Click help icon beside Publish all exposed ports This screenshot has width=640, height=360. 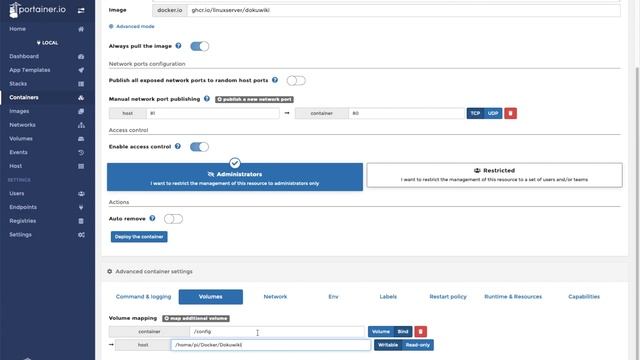click(x=275, y=80)
